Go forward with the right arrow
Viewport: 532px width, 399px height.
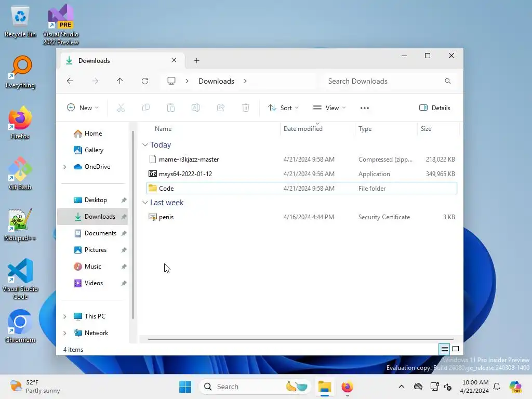96,81
